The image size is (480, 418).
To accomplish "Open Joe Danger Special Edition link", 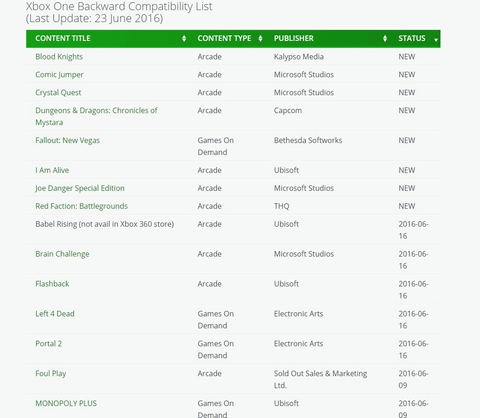I will tap(80, 188).
